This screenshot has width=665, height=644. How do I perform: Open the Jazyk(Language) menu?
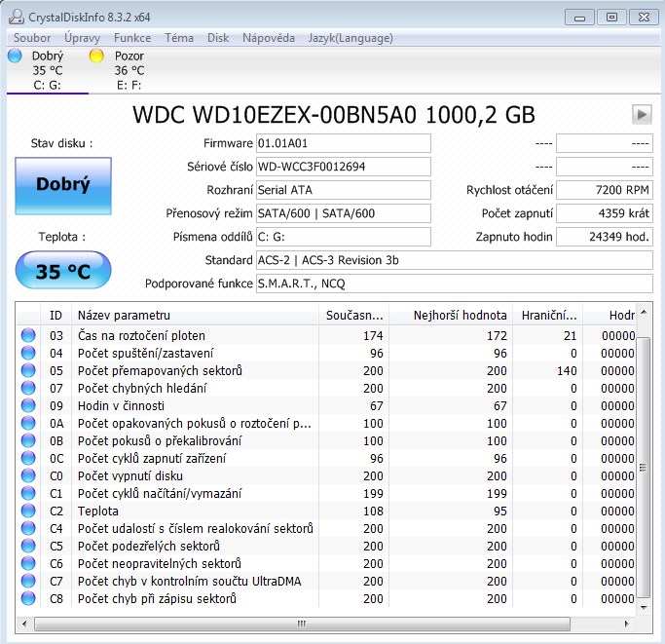351,38
